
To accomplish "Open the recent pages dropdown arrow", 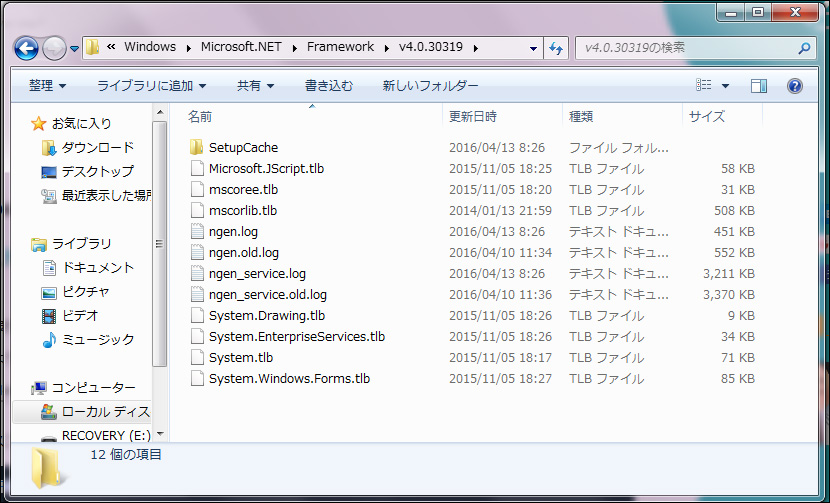I will [x=75, y=49].
